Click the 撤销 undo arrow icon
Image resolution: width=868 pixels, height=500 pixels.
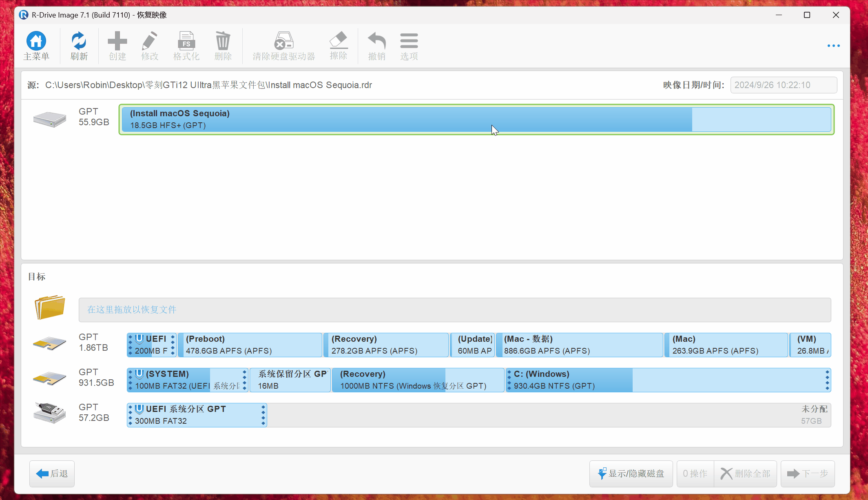tap(376, 41)
